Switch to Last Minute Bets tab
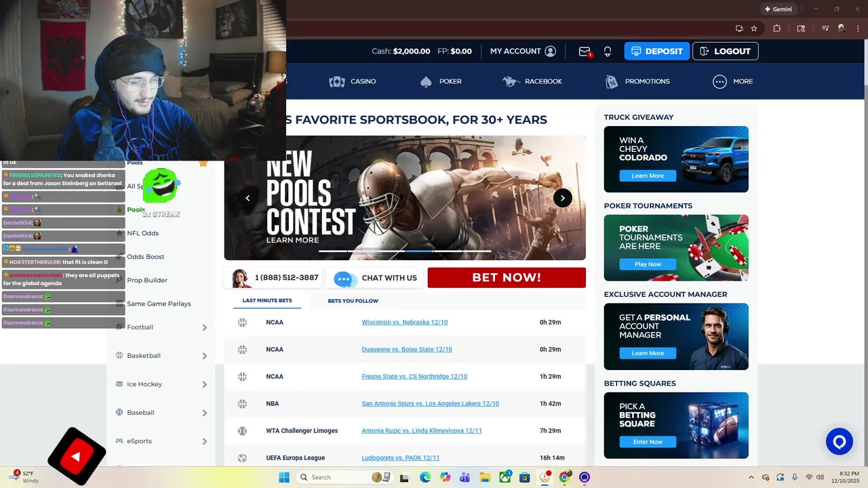Image resolution: width=868 pixels, height=488 pixels. (x=267, y=300)
